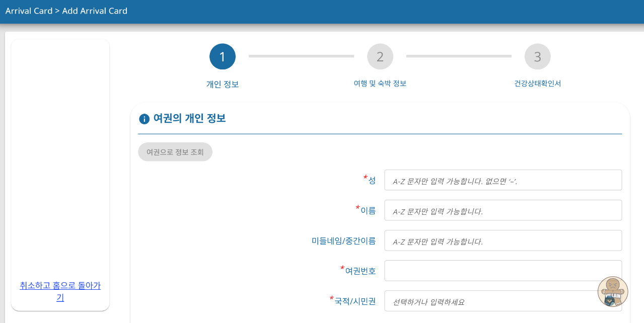Click into the 이름 input field
The width and height of the screenshot is (644, 323).
503,210
